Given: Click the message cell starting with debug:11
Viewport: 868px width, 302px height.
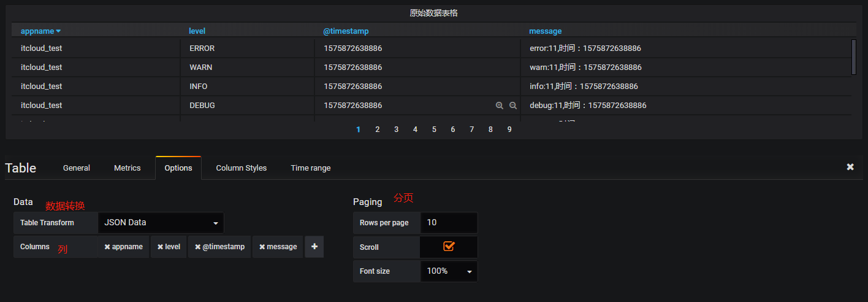Looking at the screenshot, I should pos(686,105).
